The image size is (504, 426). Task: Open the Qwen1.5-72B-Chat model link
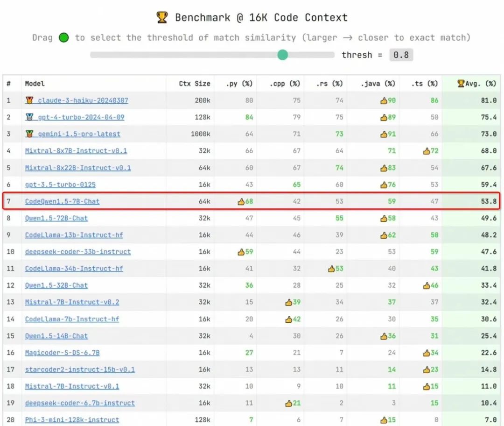pos(56,218)
